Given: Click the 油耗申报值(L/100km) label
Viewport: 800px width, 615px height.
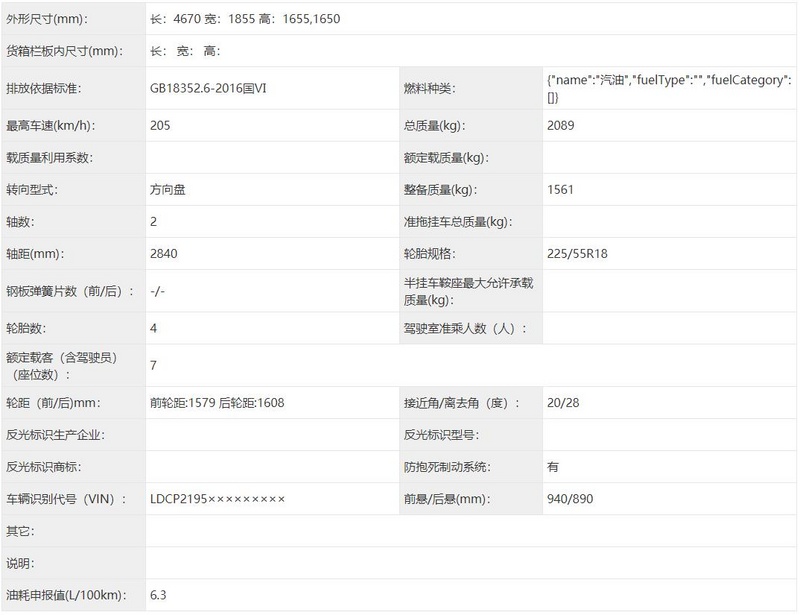Looking at the screenshot, I should coord(66,595).
